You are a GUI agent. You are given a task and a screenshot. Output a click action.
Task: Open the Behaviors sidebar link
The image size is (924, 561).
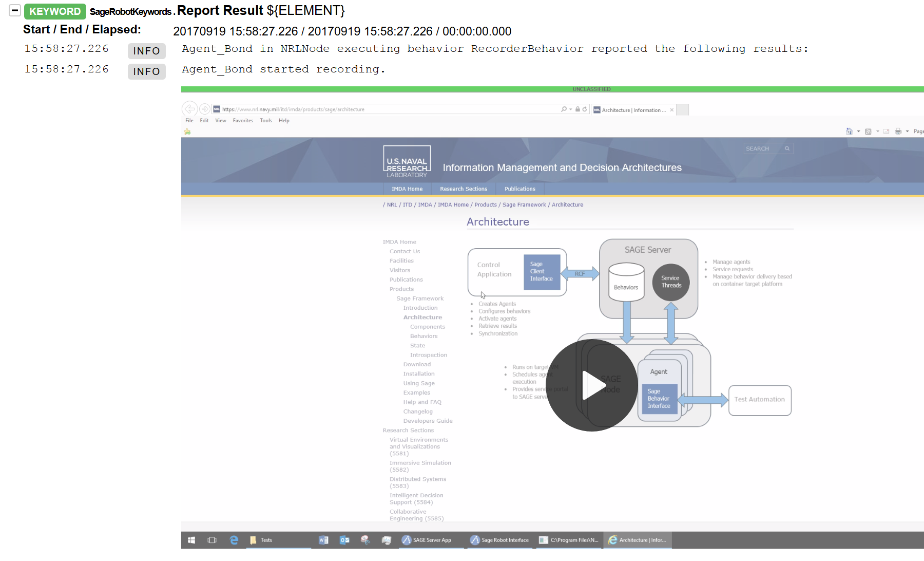(424, 336)
